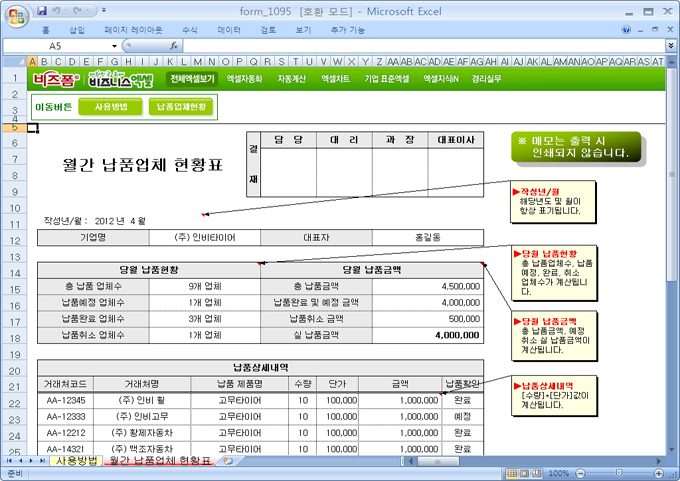680x481 pixels.
Task: Select the 사용방법 sheet tab
Action: coord(76,461)
